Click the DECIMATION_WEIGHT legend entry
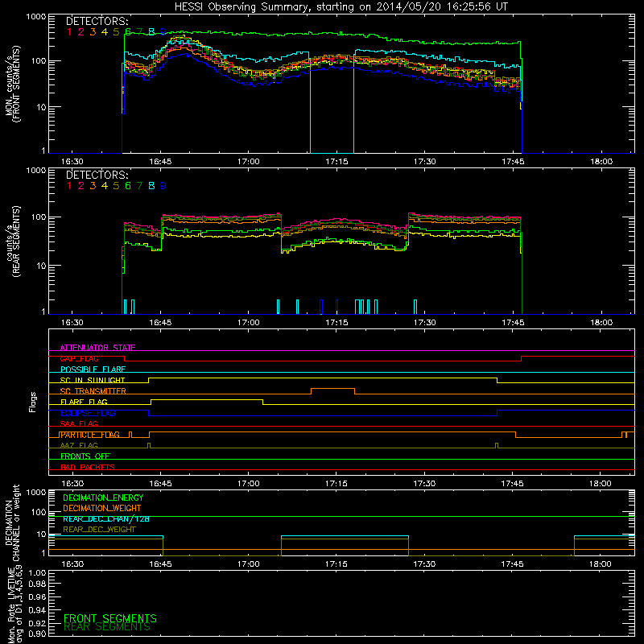This screenshot has width=644, height=644. click(x=102, y=508)
